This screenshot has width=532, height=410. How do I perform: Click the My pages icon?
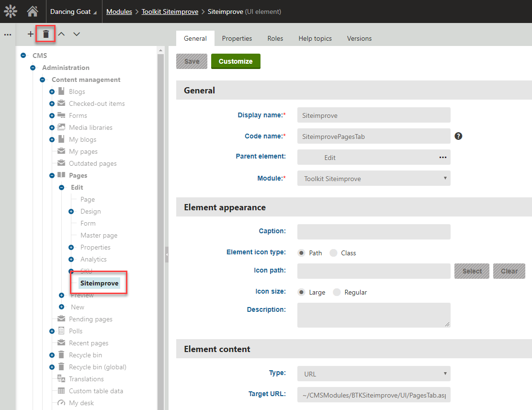[61, 151]
